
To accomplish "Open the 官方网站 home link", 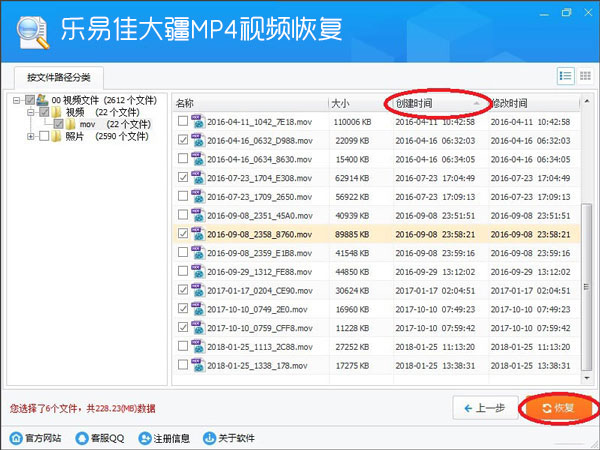I will pos(36,438).
